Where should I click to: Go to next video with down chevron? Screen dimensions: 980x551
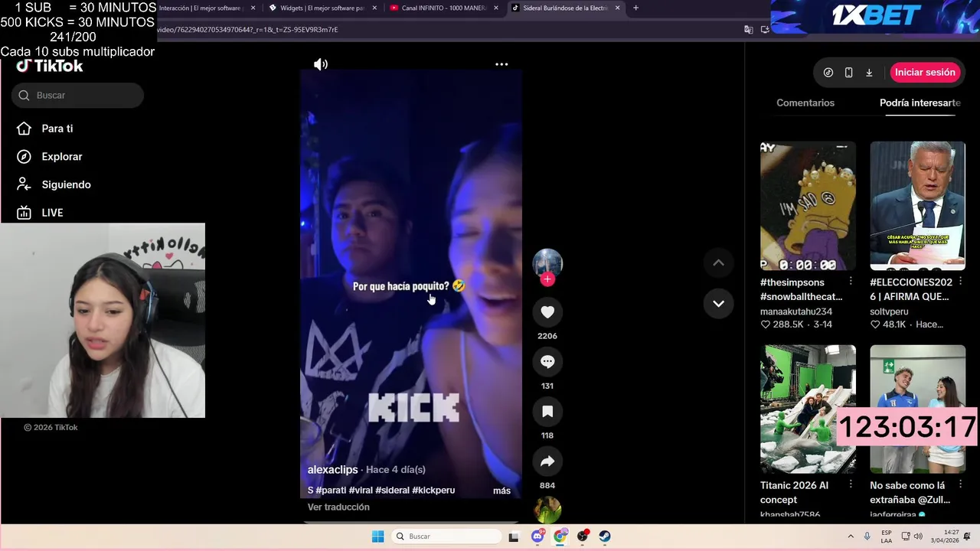(x=718, y=303)
